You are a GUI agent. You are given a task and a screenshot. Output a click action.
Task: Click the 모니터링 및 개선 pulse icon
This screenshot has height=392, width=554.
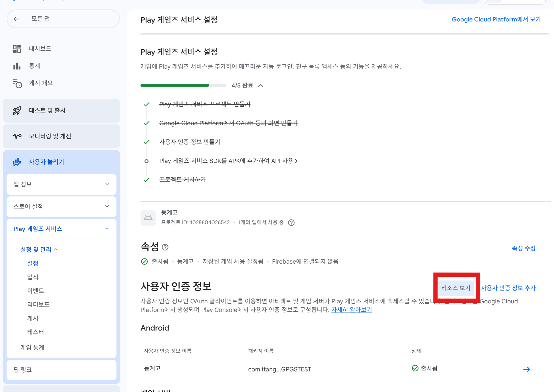pyautogui.click(x=17, y=136)
